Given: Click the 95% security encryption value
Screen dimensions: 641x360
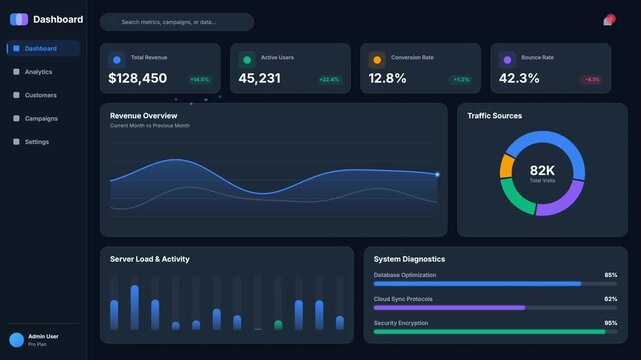Looking at the screenshot, I should pos(611,323).
